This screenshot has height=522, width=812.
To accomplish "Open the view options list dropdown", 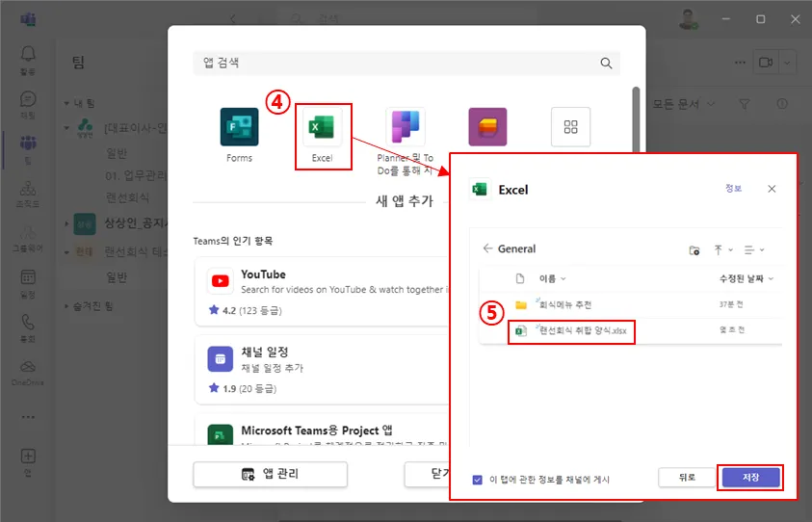I will point(754,250).
